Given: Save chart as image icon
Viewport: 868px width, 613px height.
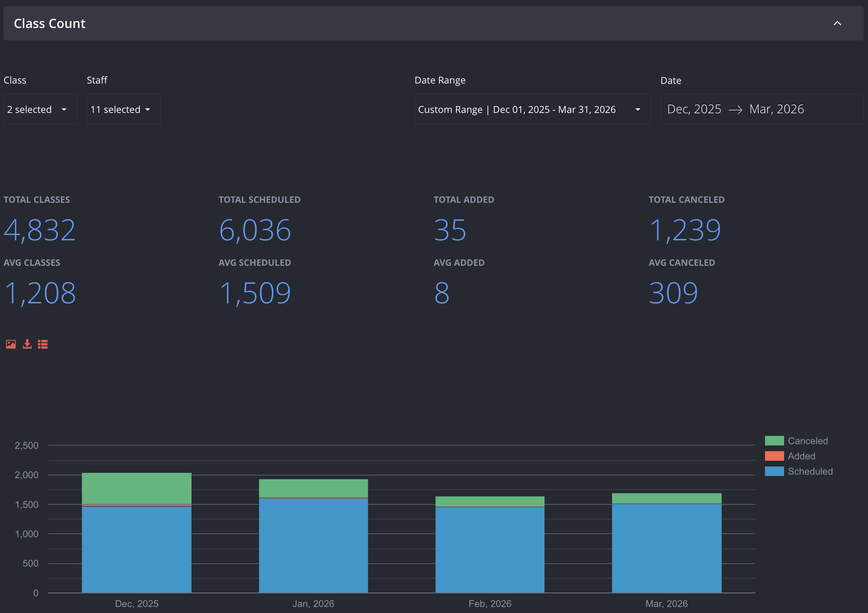Looking at the screenshot, I should [x=11, y=344].
